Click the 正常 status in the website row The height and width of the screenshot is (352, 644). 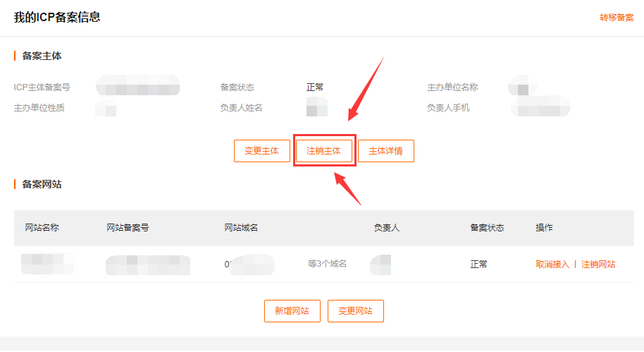tap(479, 264)
